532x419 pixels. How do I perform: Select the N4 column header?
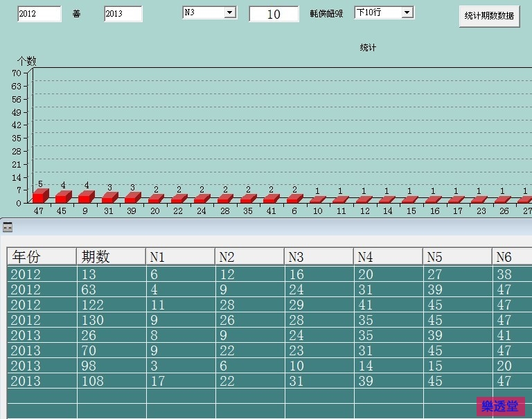[x=388, y=257]
